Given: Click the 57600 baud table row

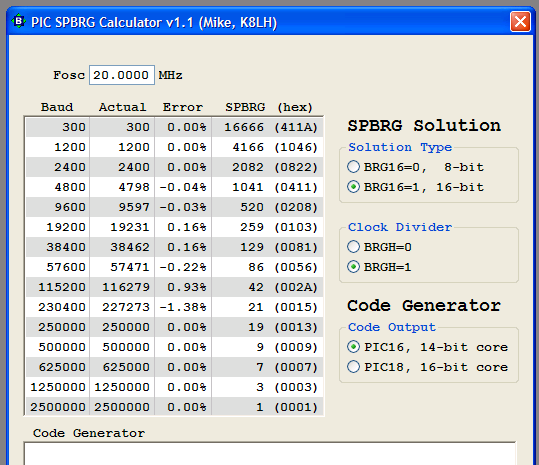Looking at the screenshot, I should (x=175, y=267).
